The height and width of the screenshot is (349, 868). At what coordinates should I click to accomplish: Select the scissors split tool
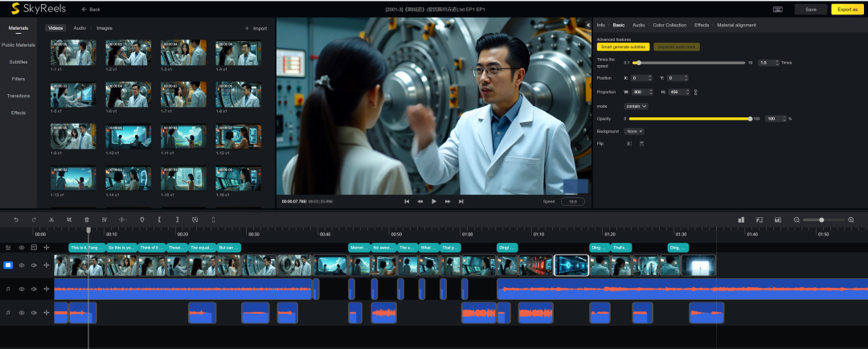(x=51, y=219)
